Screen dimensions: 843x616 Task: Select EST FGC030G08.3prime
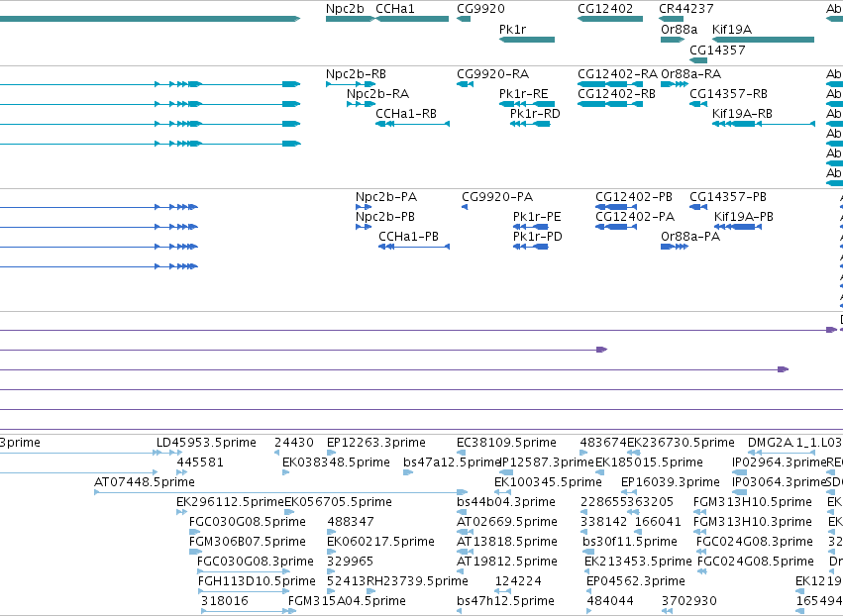point(255,563)
